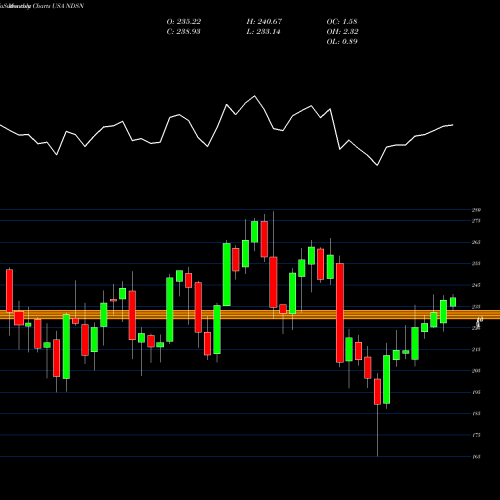Screen dimensions: 500x500
Task: Click the Charts USA NDSN title
Action: [58, 6]
